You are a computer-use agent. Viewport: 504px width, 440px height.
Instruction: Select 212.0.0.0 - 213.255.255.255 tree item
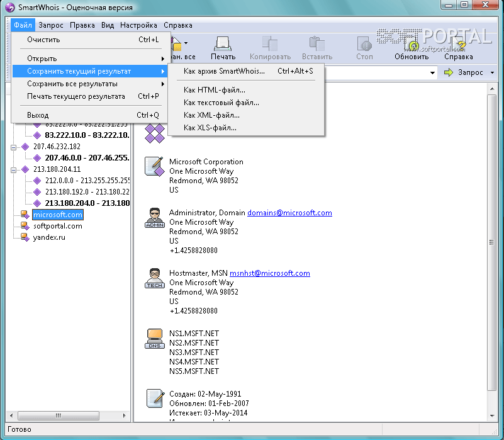87,181
